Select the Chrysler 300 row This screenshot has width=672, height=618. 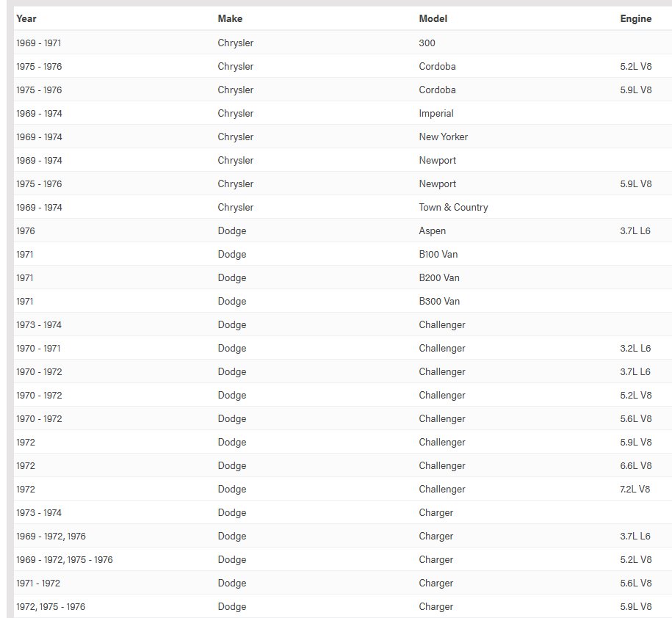tap(343, 43)
